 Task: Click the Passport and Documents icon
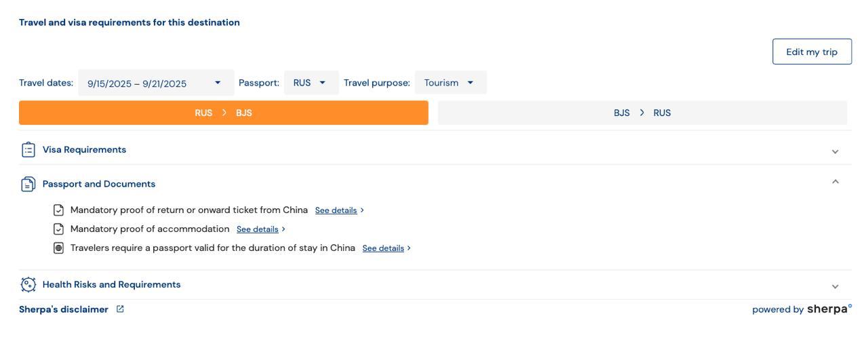coord(28,184)
